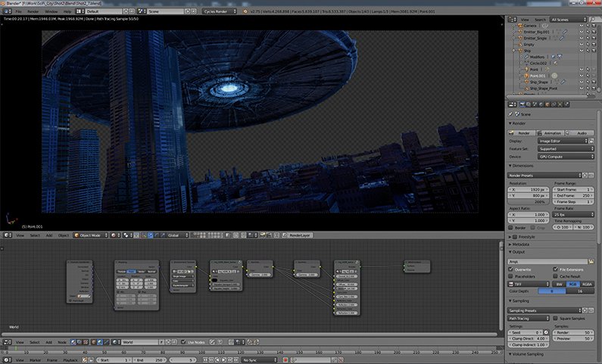The width and height of the screenshot is (602, 364).
Task: Open the Window menu
Action: pyautogui.click(x=51, y=11)
